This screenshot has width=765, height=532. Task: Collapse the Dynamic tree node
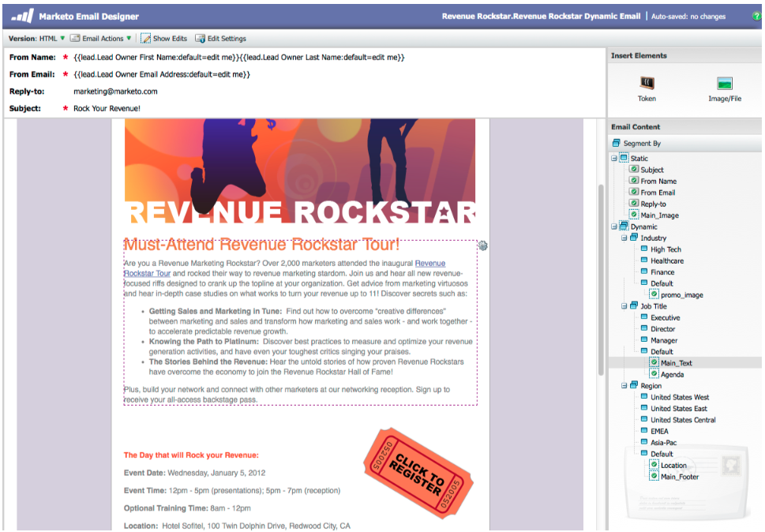(x=614, y=227)
